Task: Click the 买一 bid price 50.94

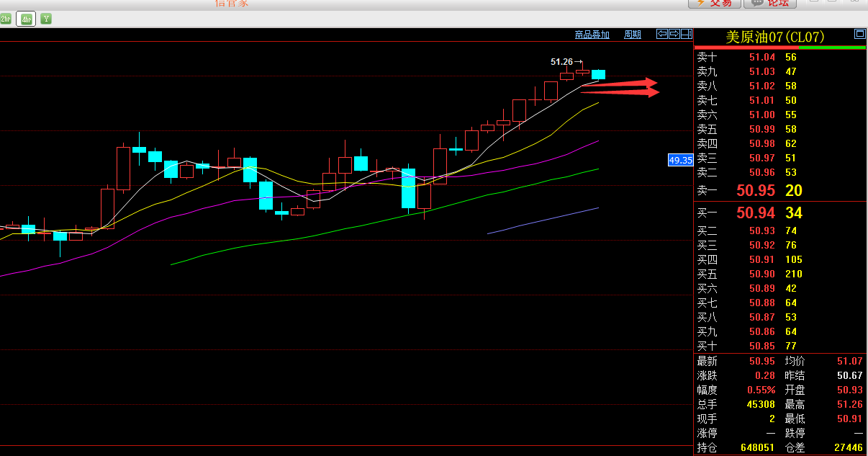Action: click(x=756, y=213)
